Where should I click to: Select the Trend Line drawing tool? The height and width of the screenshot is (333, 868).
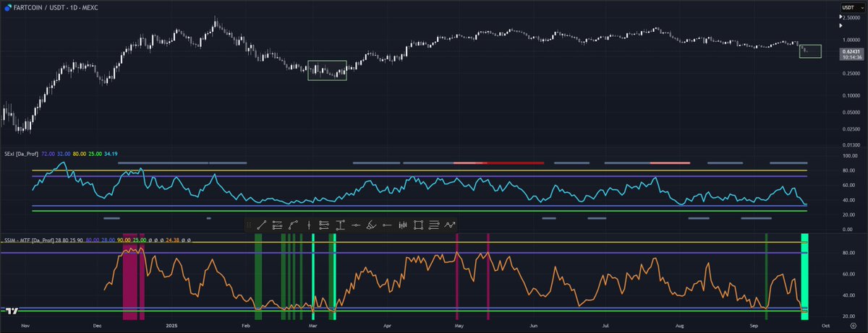click(261, 225)
